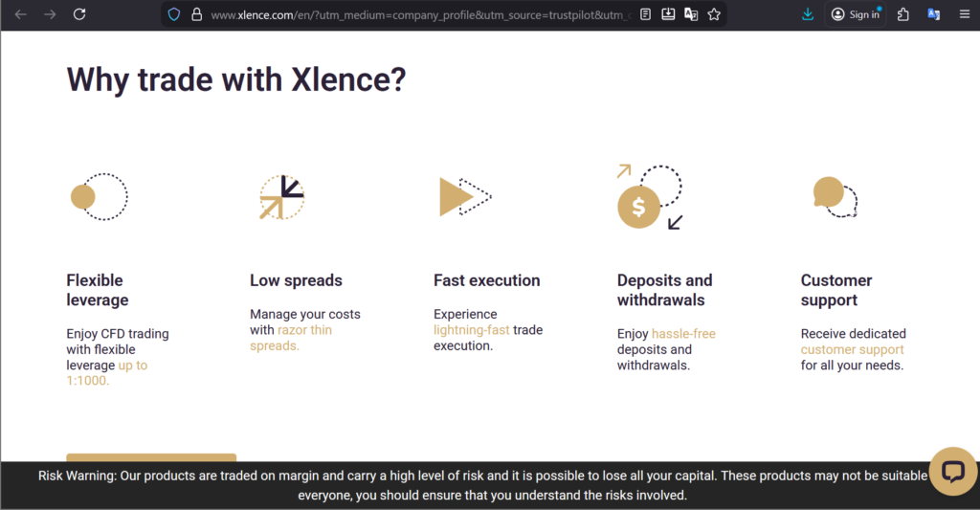The height and width of the screenshot is (510, 980).
Task: Toggle reader view in address bar
Action: coord(646,14)
